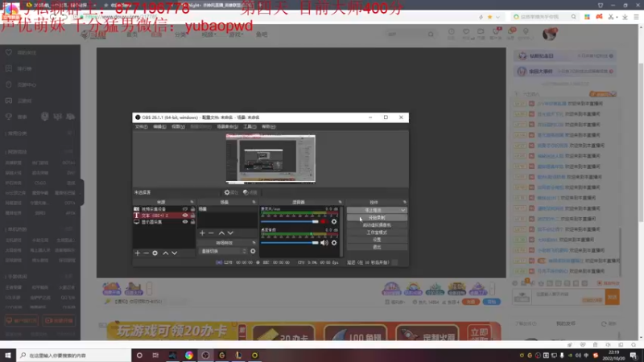Remove the scene with minus icon

[x=211, y=232]
